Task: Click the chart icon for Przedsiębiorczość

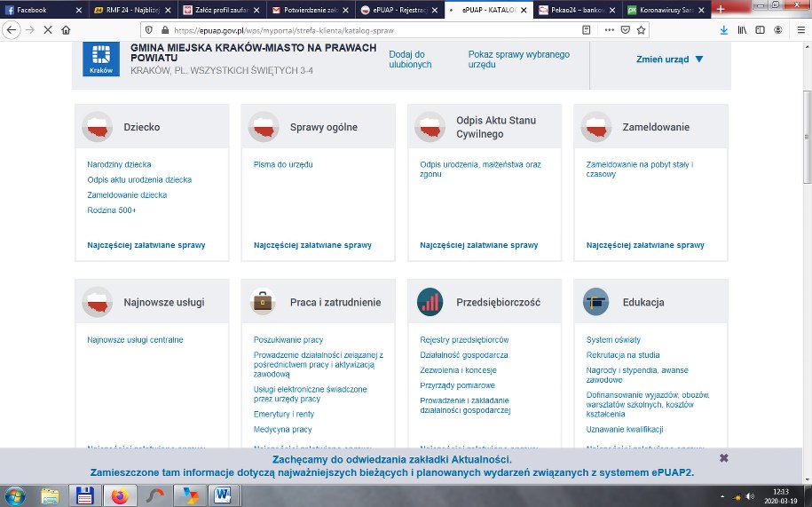Action: coord(430,302)
